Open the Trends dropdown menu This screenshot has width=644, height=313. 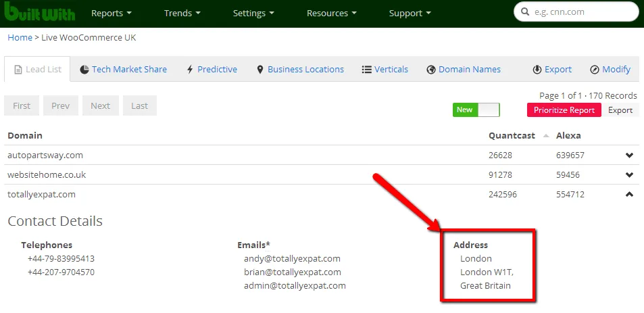(x=182, y=14)
